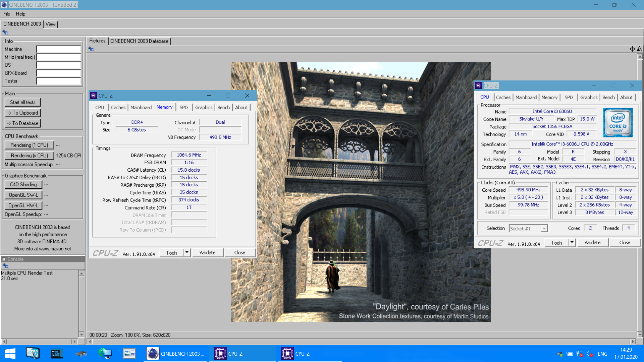Viewport: 644px width, 362px height.
Task: Click the To Database button
Action: point(22,123)
